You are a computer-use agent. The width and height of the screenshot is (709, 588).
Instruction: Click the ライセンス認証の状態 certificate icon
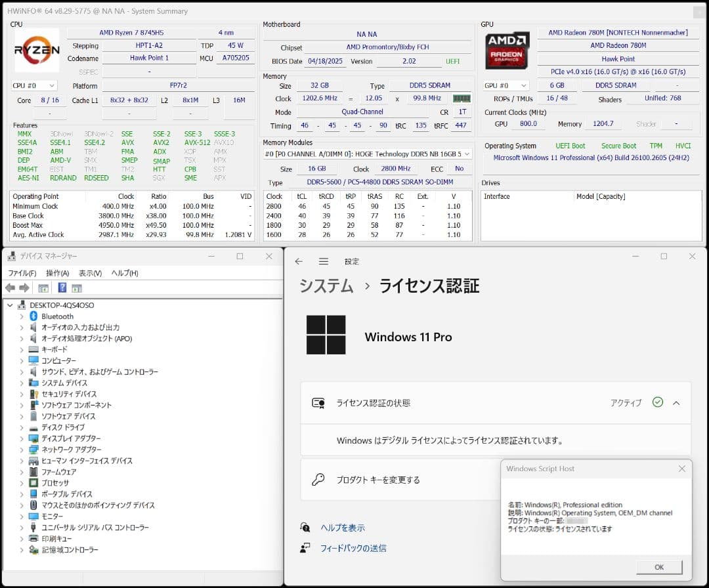point(318,403)
